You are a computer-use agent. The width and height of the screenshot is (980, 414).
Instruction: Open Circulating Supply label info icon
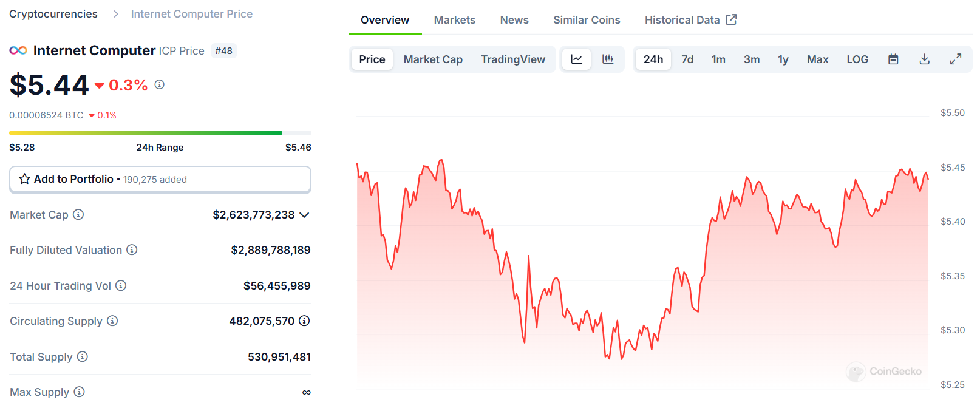click(x=112, y=321)
